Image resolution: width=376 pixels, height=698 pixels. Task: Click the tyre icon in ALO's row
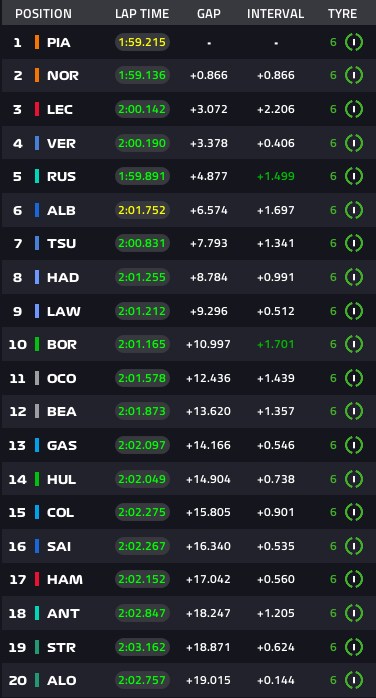click(354, 680)
